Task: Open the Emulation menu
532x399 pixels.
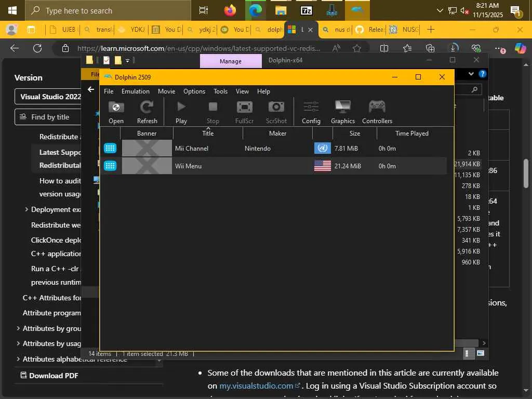Action: click(x=136, y=91)
